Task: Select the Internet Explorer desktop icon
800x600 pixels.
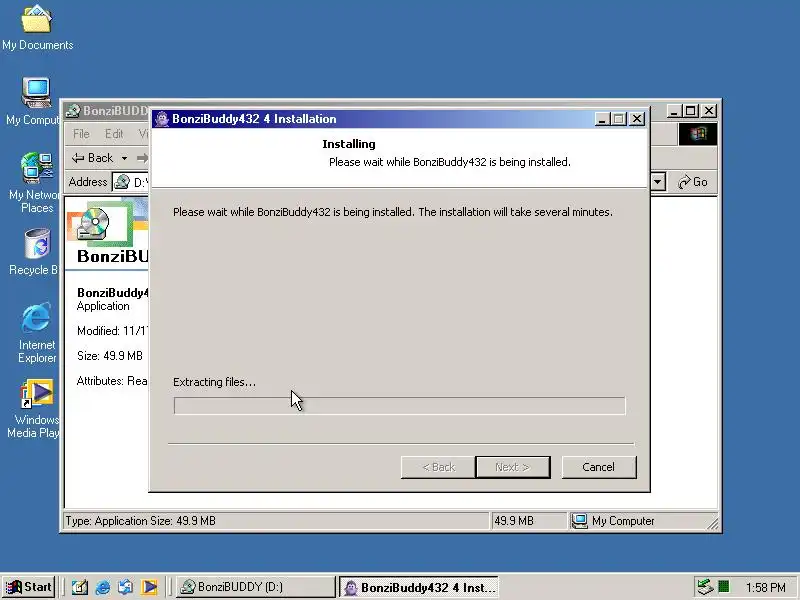Action: point(36,333)
